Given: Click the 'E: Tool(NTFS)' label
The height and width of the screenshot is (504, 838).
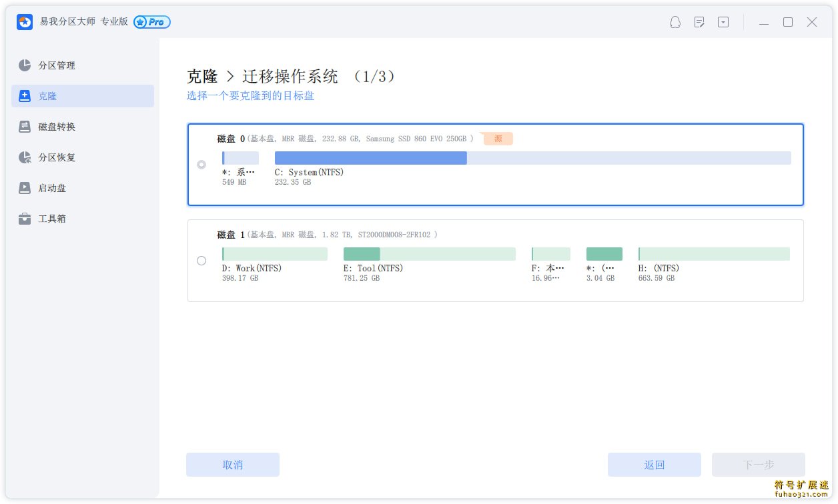Looking at the screenshot, I should [x=374, y=269].
